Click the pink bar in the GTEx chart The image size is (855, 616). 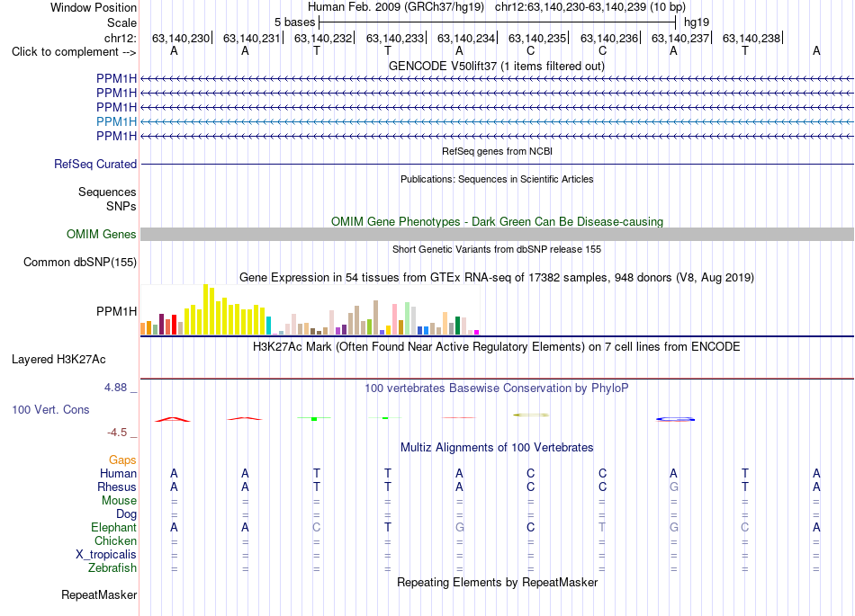coord(394,320)
